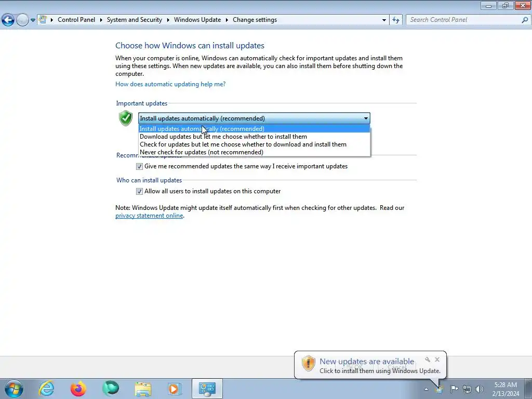The height and width of the screenshot is (399, 532).
Task: Open the Windows Start button
Action: pyautogui.click(x=14, y=389)
